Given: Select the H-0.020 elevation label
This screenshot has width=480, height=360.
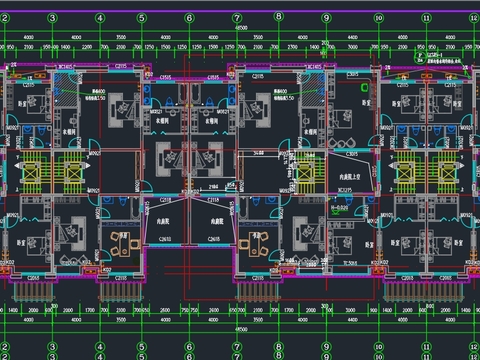Looking at the screenshot, I should (x=340, y=207).
